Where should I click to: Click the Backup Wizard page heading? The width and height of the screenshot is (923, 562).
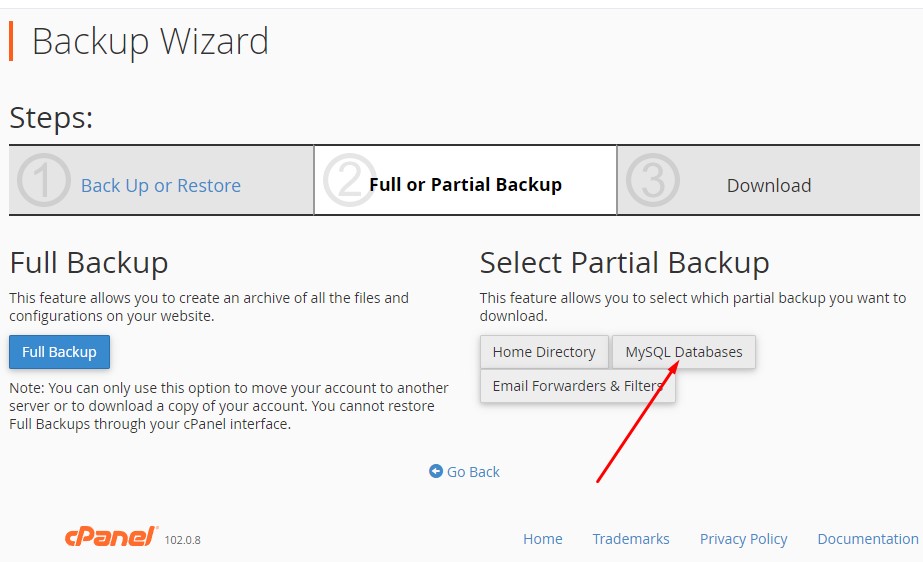150,42
